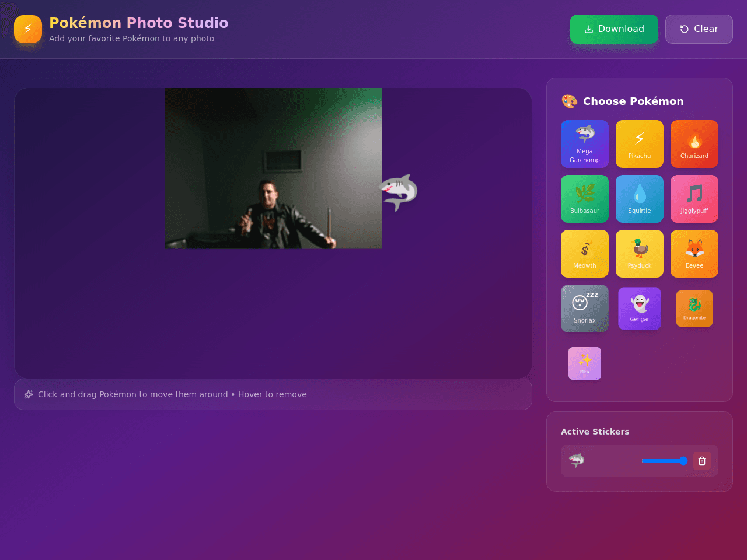Click the 'Active Stickers' heading
747x560 pixels.
coord(595,432)
